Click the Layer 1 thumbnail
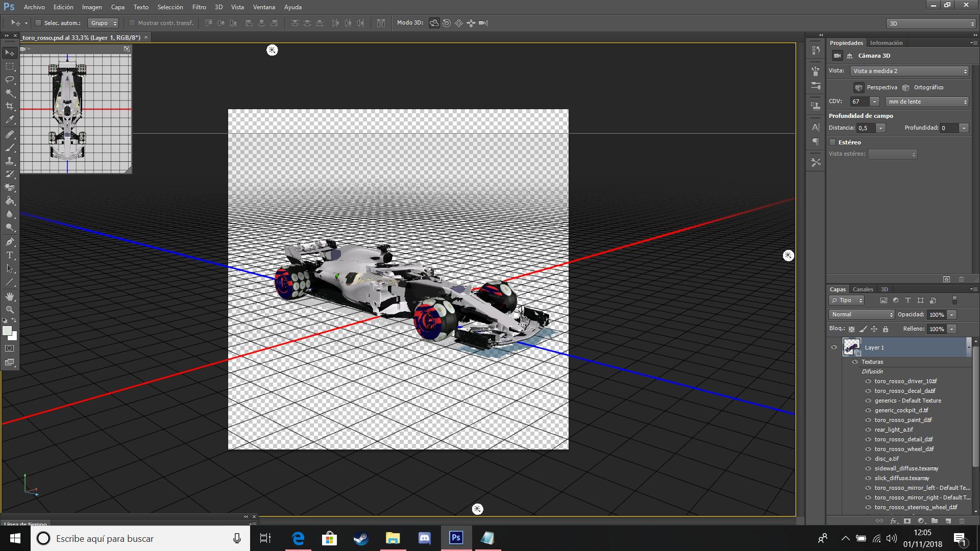980x551 pixels. (851, 347)
